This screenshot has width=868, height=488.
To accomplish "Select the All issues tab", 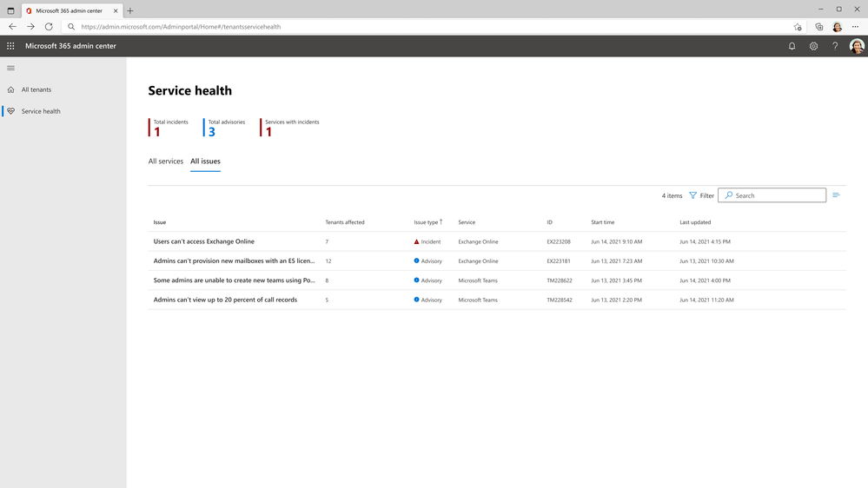I will pyautogui.click(x=205, y=161).
